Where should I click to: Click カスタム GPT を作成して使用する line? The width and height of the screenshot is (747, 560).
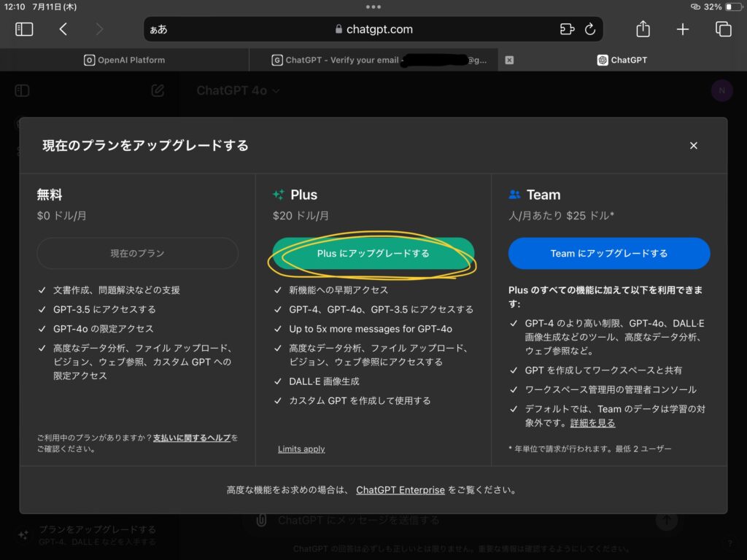[360, 401]
